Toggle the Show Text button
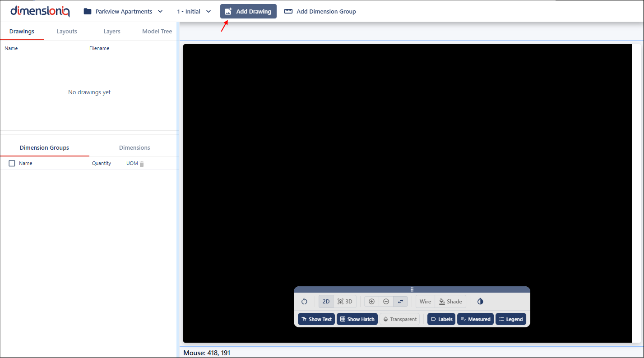 [316, 319]
